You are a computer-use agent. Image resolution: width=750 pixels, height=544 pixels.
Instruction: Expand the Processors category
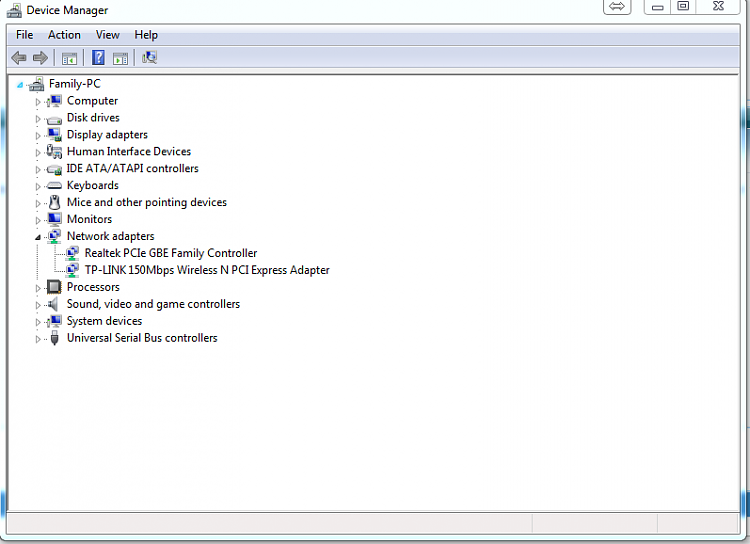point(38,288)
